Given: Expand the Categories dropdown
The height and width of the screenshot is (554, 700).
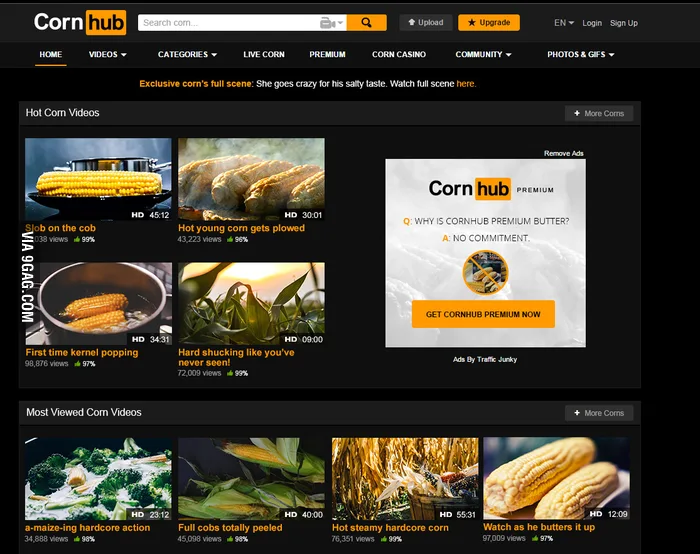Looking at the screenshot, I should (188, 54).
